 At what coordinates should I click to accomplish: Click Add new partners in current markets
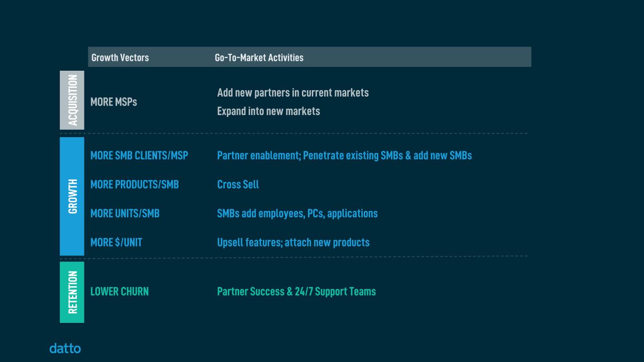click(293, 92)
